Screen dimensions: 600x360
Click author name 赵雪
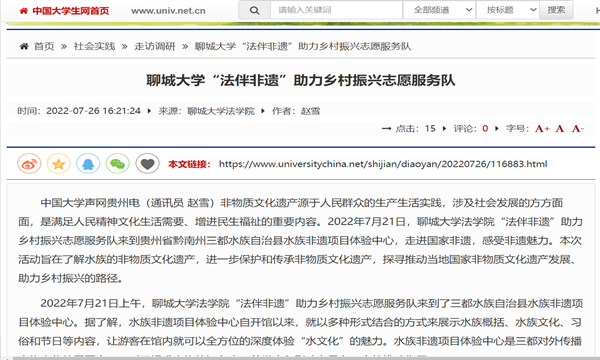click(310, 111)
